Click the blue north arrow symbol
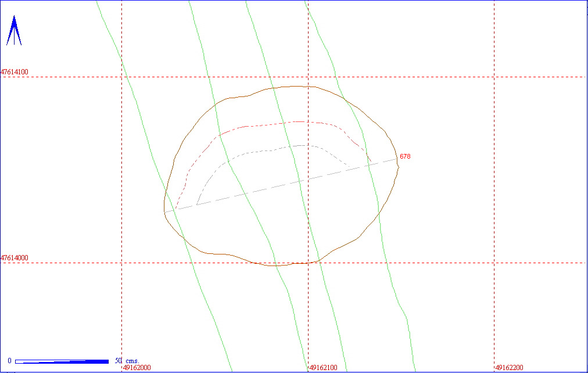The width and height of the screenshot is (588, 373). pyautogui.click(x=14, y=30)
